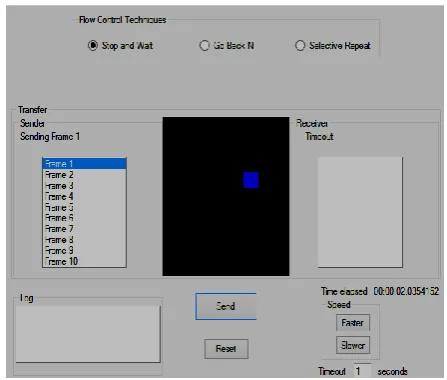Select Frame 7 in sender list
Viewport: 447px width, 380px height.
[x=84, y=229]
